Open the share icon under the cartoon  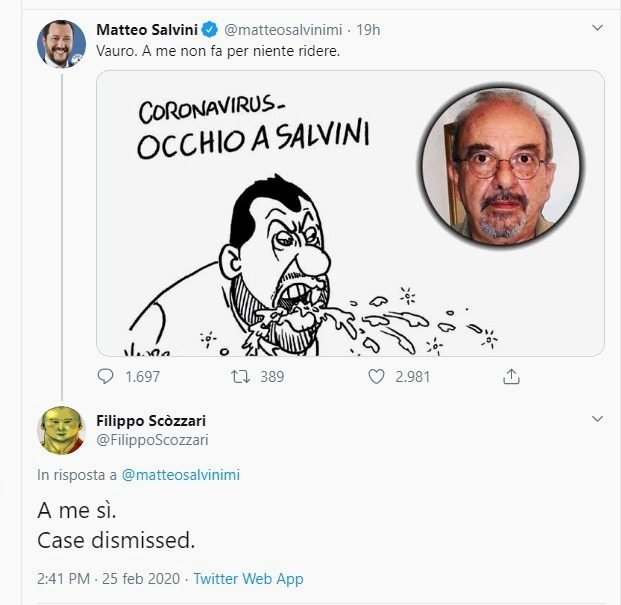[511, 377]
